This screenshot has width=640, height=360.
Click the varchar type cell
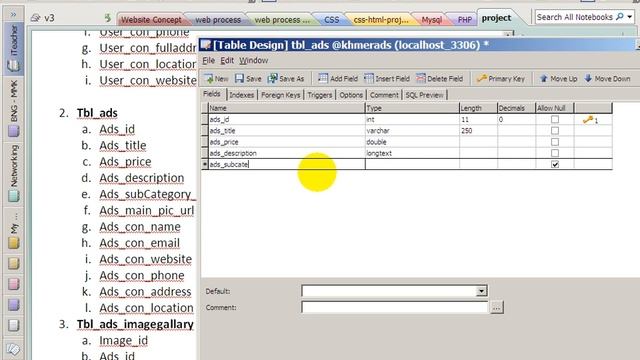click(412, 131)
